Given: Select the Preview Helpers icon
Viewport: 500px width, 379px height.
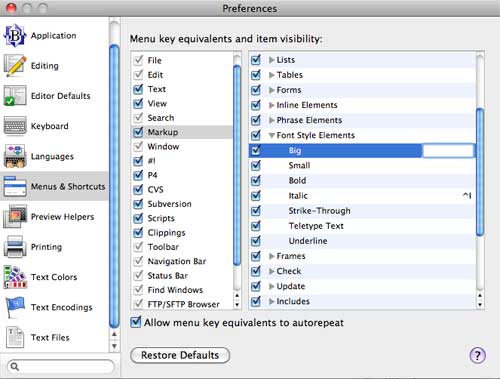Looking at the screenshot, I should [x=15, y=216].
